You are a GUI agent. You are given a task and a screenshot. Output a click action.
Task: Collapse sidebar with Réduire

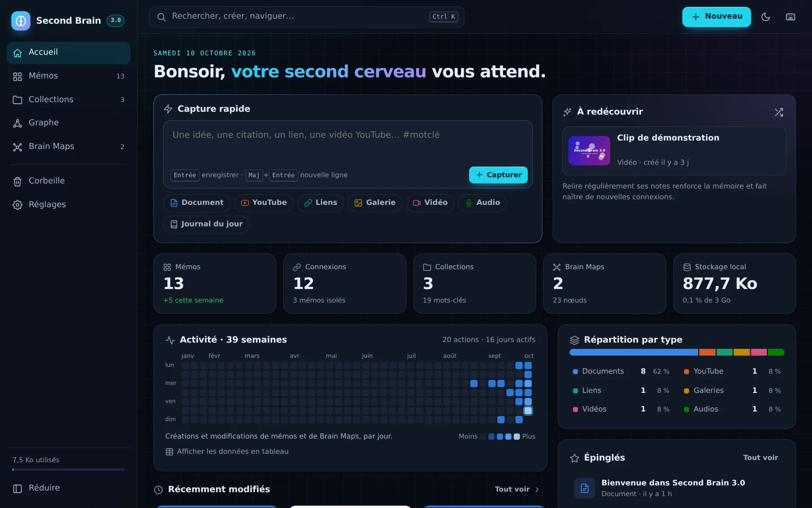(x=68, y=488)
